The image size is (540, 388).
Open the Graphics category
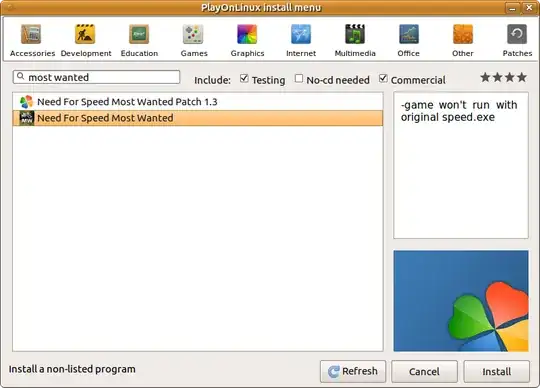[247, 41]
